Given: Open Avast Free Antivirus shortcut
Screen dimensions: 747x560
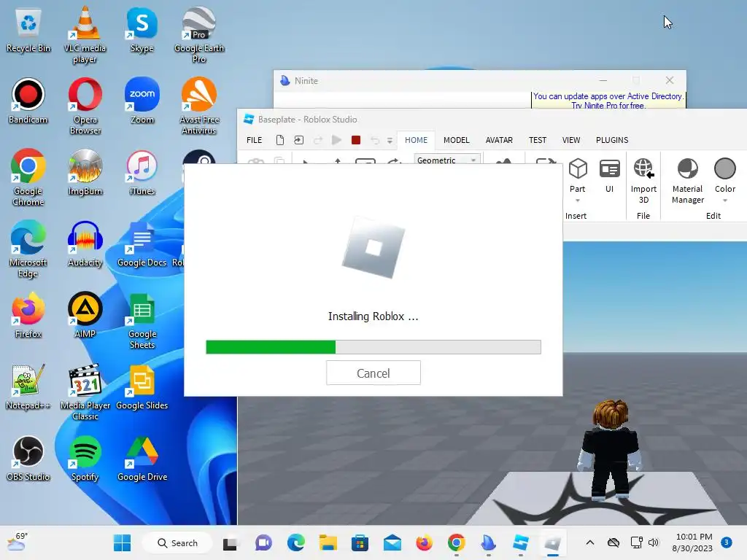Looking at the screenshot, I should click(199, 106).
